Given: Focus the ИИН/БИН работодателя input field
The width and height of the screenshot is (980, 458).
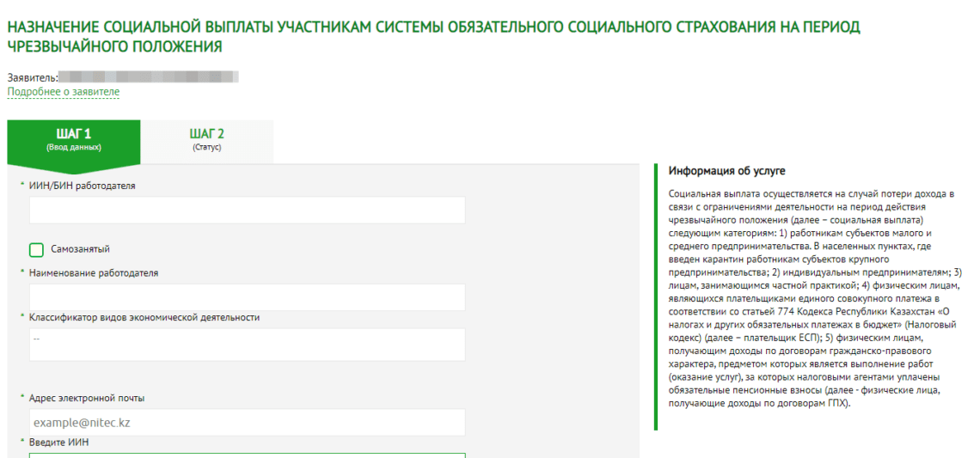Looking at the screenshot, I should pyautogui.click(x=247, y=211).
